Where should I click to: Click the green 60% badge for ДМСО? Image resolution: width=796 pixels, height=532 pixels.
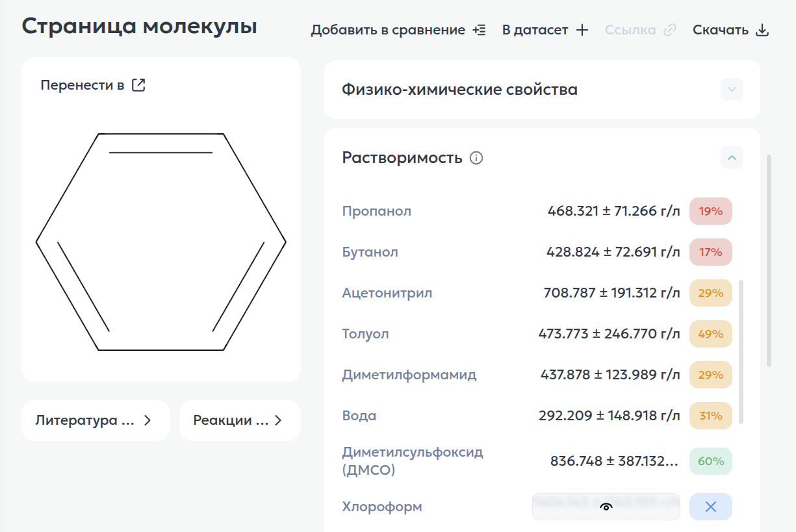[710, 461]
